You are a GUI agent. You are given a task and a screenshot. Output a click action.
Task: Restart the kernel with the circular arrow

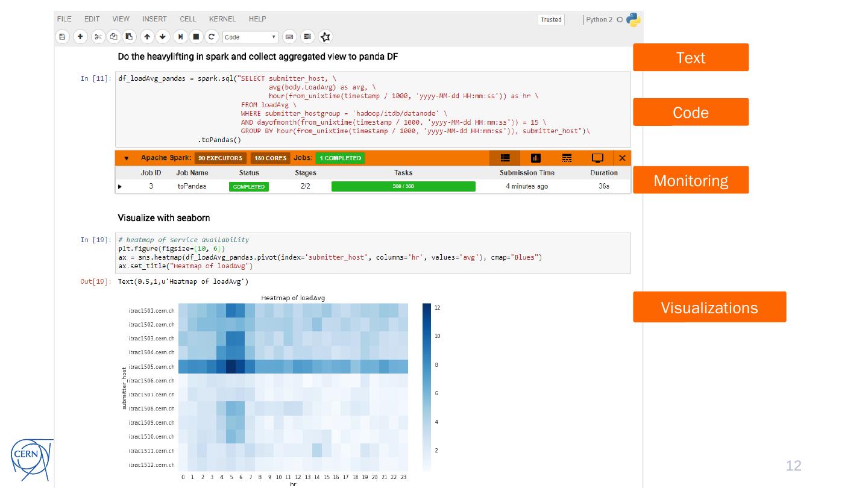point(212,37)
